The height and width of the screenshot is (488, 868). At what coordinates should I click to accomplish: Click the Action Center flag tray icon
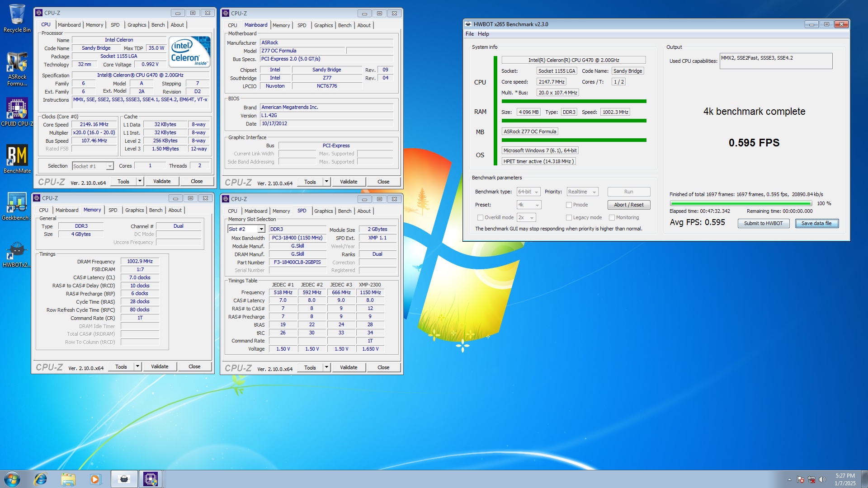pyautogui.click(x=801, y=479)
